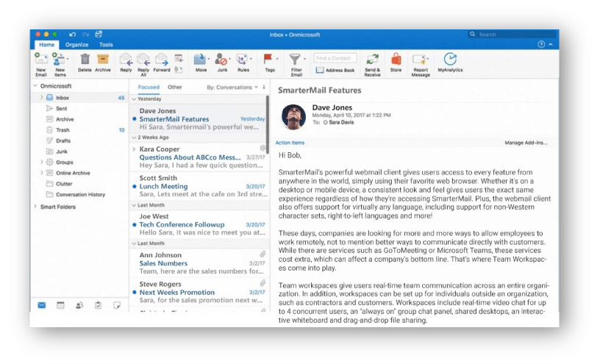Expand Smart Folders

click(x=35, y=207)
